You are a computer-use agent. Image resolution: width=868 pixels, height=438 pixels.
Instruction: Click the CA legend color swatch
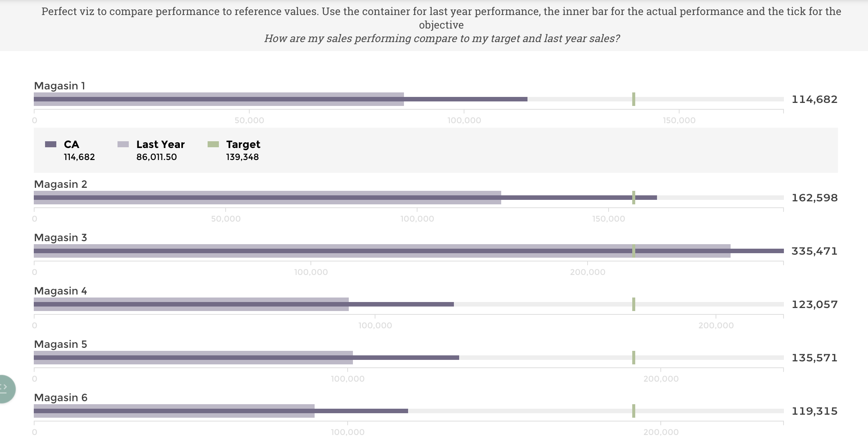tap(51, 144)
